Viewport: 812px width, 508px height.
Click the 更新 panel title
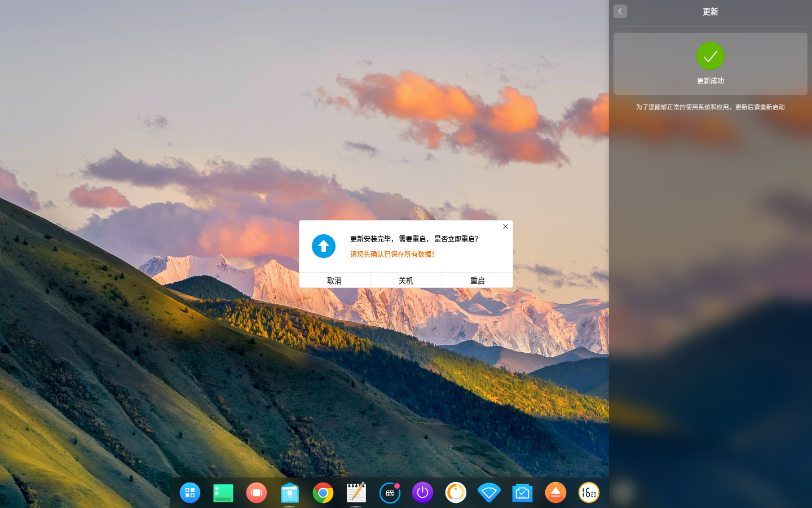pyautogui.click(x=710, y=11)
